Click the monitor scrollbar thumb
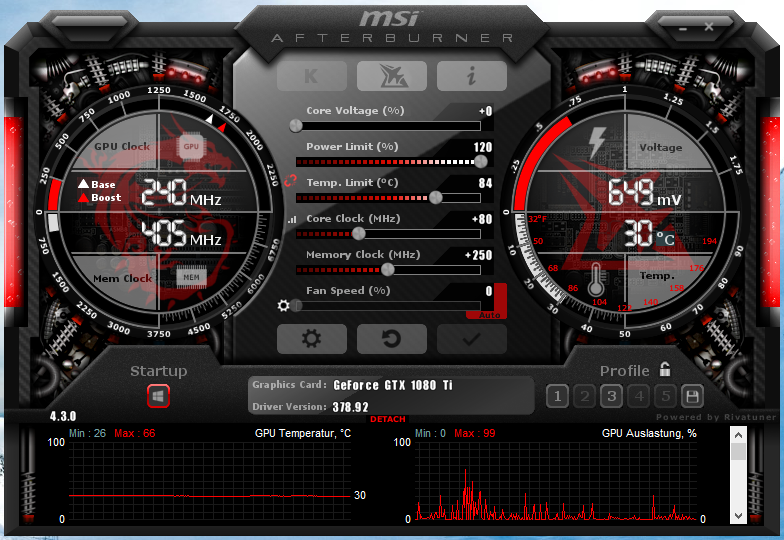Viewport: 784px width, 540px height. [738, 452]
